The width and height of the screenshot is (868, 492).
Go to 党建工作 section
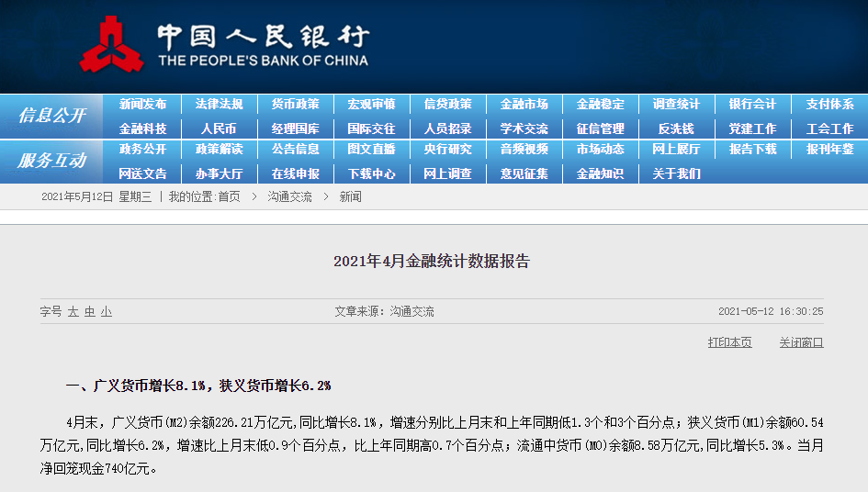753,129
